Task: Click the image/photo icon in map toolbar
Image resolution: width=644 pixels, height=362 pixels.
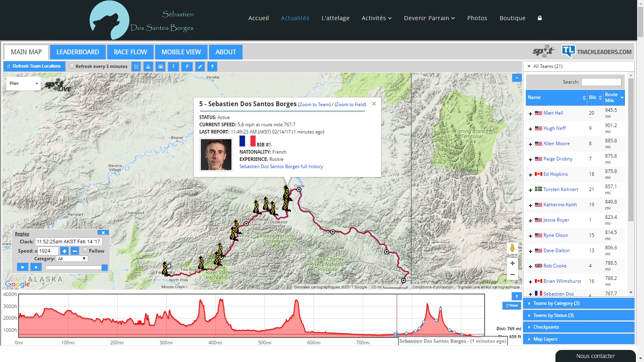Action: (161, 66)
